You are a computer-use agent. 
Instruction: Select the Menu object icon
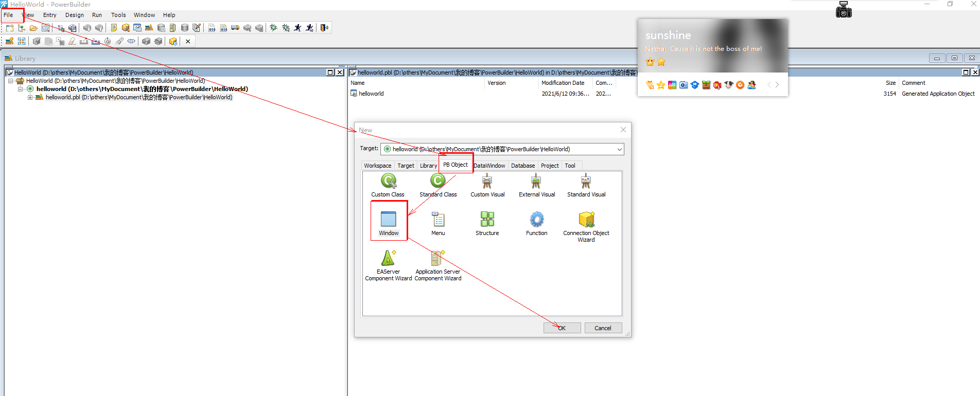[x=438, y=219]
